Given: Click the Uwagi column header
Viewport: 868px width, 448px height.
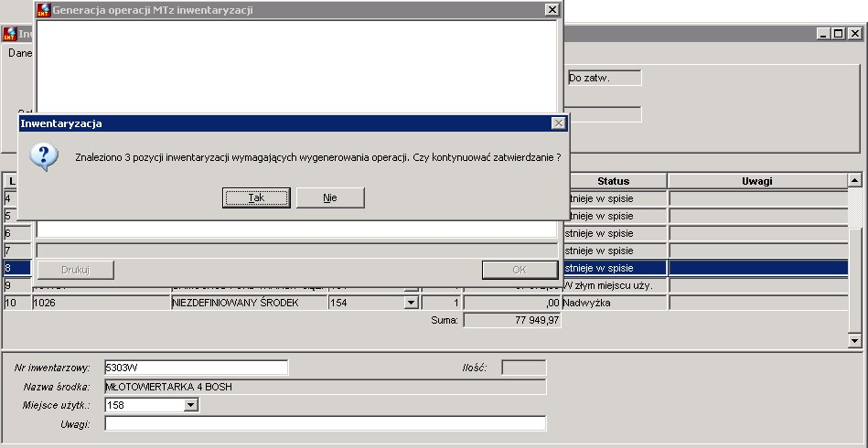Looking at the screenshot, I should point(756,181).
